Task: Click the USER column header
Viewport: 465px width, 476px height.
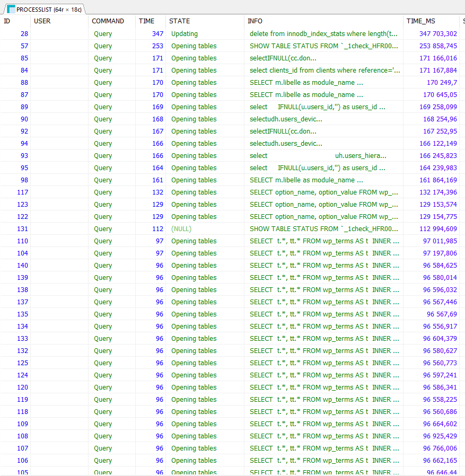Action: pos(42,21)
